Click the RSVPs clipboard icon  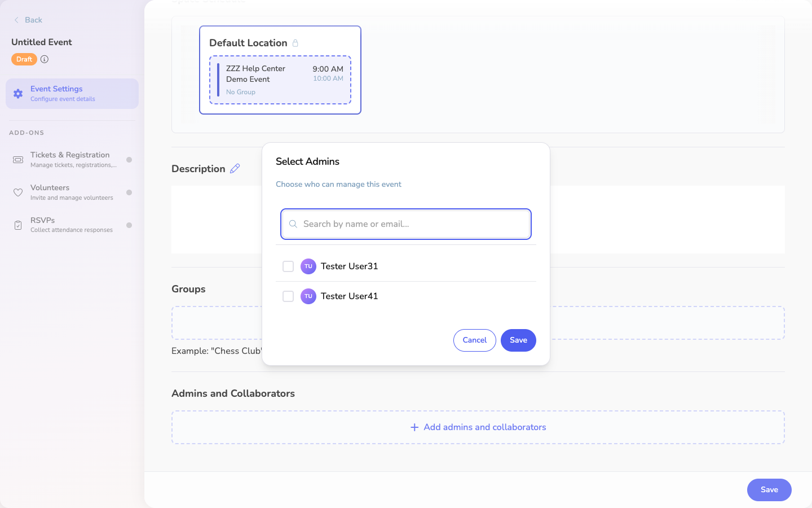tap(18, 225)
